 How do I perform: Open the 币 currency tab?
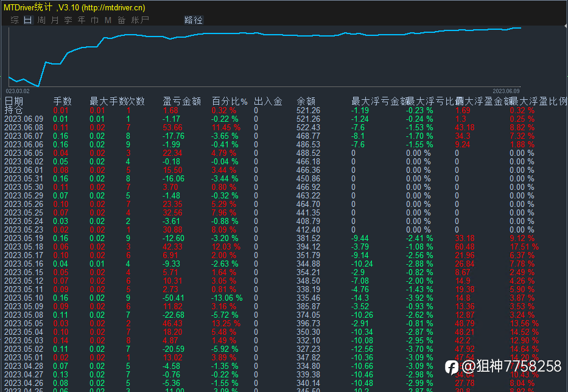coord(94,20)
